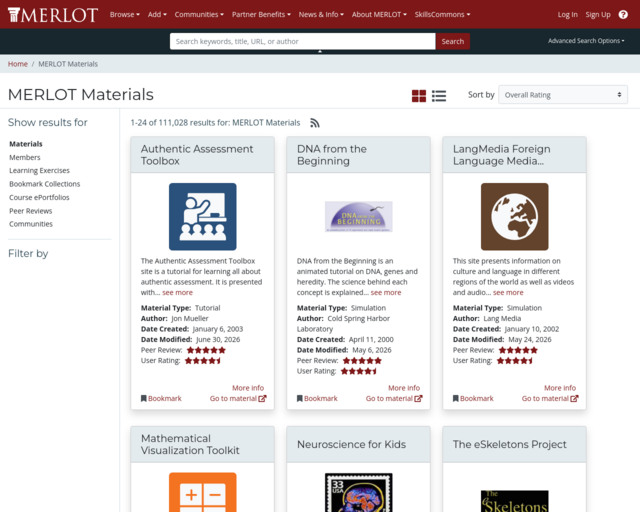Image resolution: width=640 pixels, height=512 pixels.
Task: Go to material for Authentic Assessment Toolbox
Action: (238, 398)
